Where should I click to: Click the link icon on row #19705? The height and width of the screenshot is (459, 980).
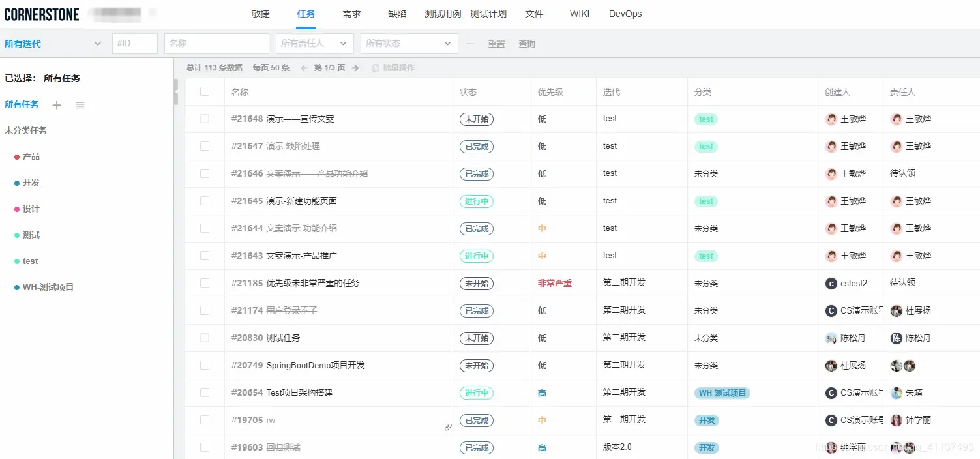[x=448, y=427]
